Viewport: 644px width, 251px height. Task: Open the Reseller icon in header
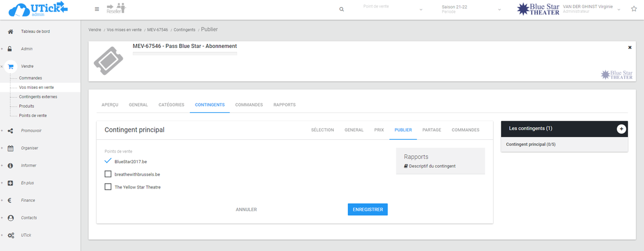[x=116, y=8]
